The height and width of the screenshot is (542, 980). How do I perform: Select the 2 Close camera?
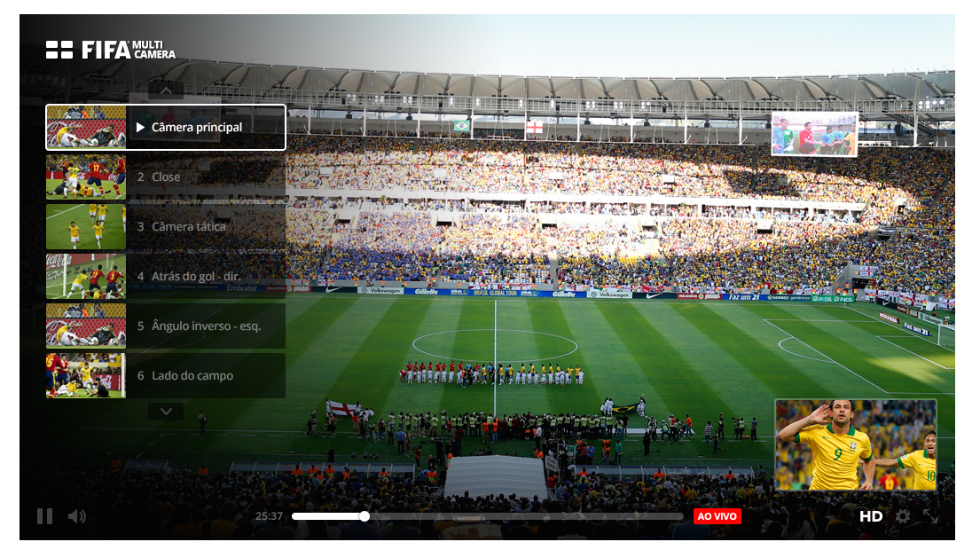(x=166, y=177)
